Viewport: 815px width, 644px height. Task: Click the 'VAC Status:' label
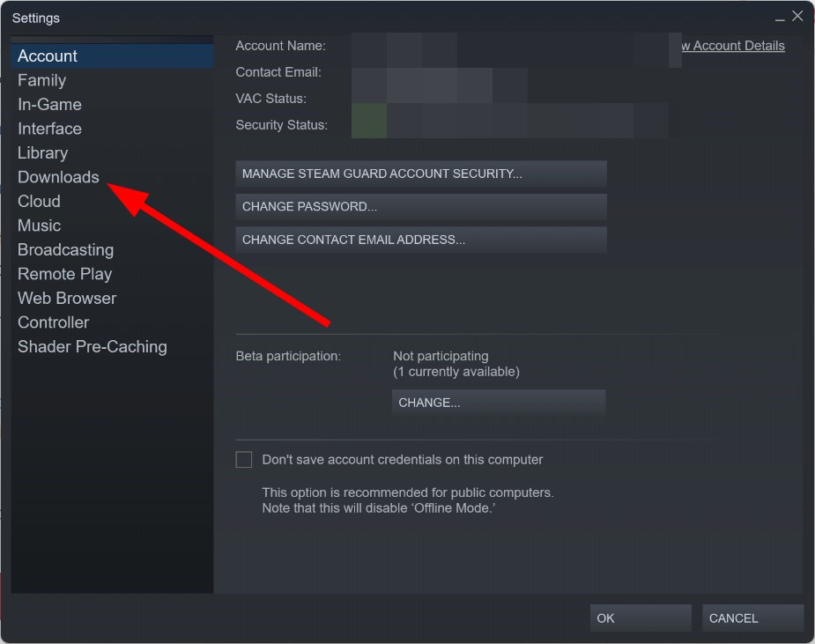click(270, 99)
